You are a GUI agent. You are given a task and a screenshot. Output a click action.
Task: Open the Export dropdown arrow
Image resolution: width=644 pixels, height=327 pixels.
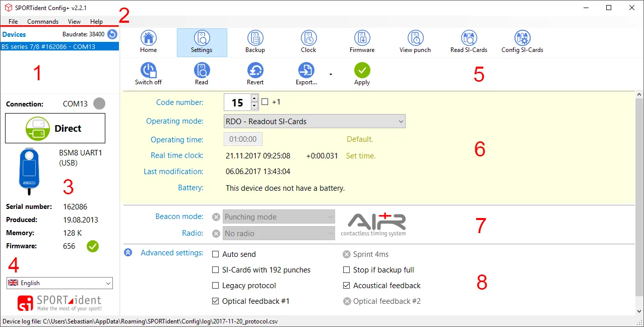[331, 74]
